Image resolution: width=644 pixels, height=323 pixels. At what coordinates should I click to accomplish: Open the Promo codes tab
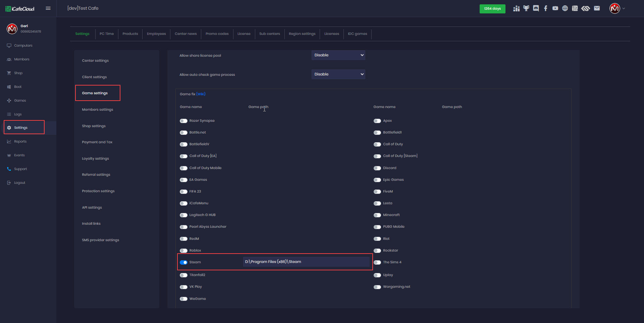[x=217, y=34]
